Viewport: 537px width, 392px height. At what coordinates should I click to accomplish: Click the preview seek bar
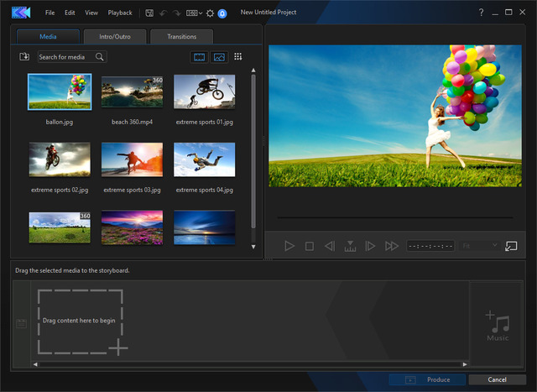click(394, 218)
